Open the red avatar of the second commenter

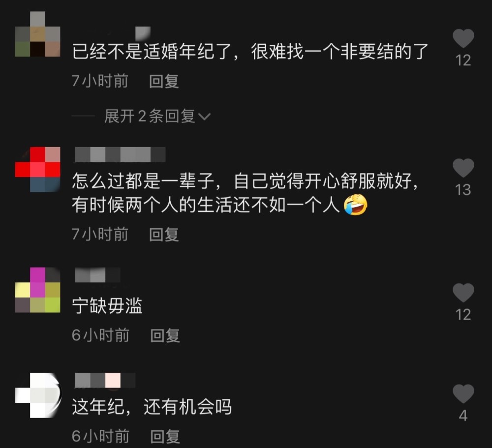pos(38,169)
